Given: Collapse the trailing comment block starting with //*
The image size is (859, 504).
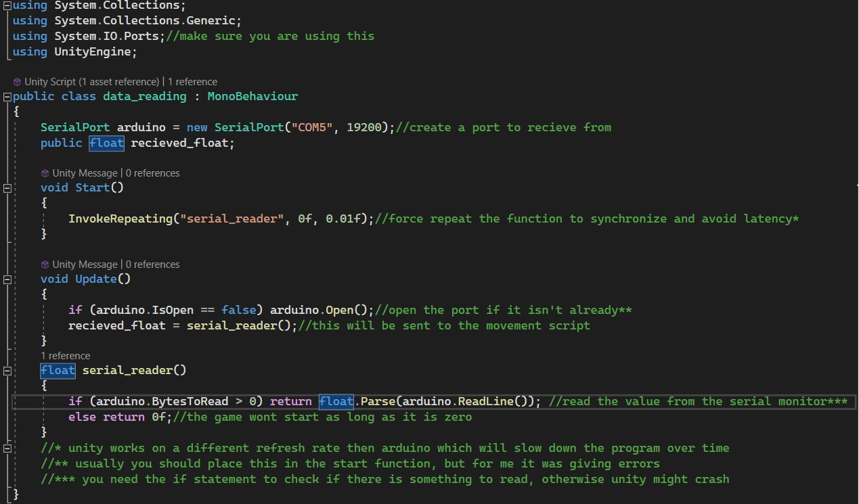Looking at the screenshot, I should [x=7, y=448].
